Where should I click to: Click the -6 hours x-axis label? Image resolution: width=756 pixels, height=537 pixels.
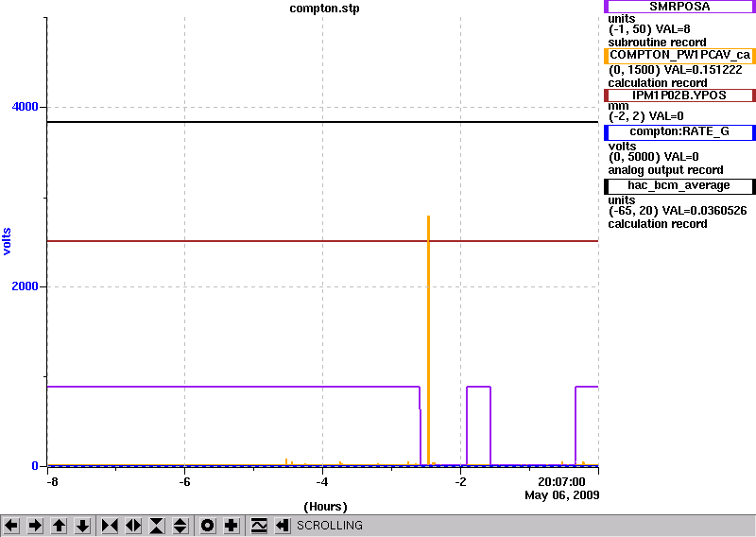(x=184, y=482)
